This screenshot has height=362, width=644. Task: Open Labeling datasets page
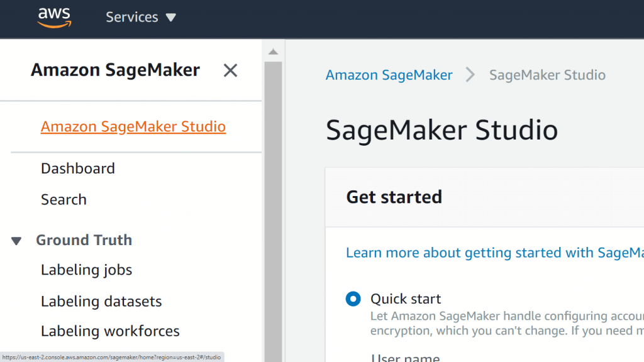(101, 301)
